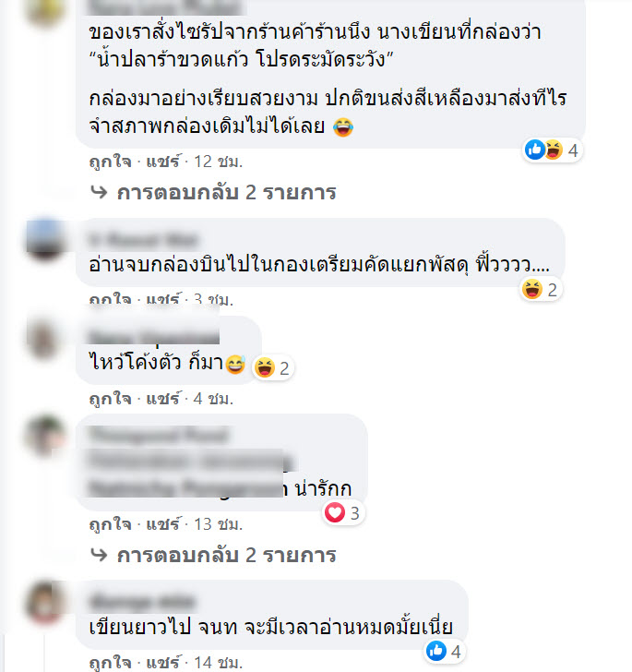Like the น่ารักก comment from 13 ชม.
This screenshot has width=632, height=672.
click(x=110, y=524)
